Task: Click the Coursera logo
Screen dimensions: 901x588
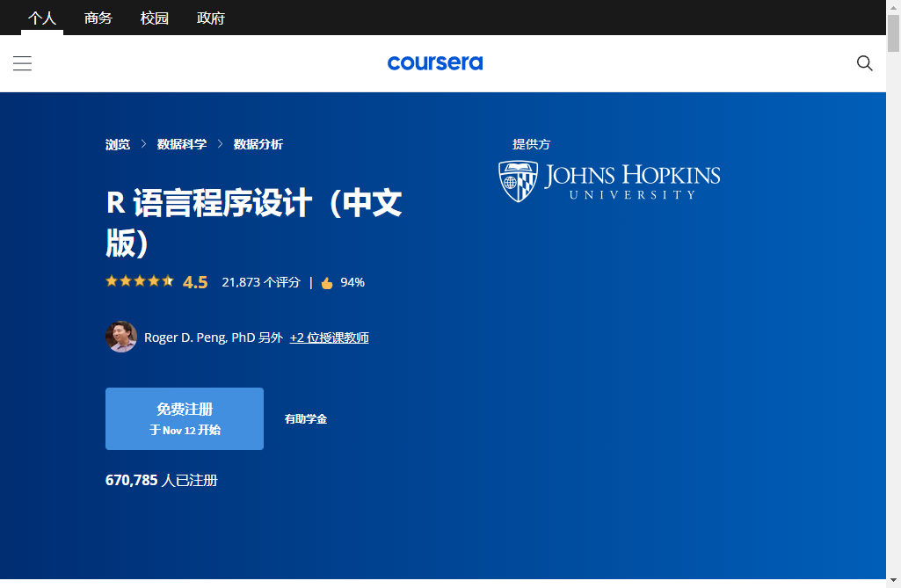Action: point(435,63)
